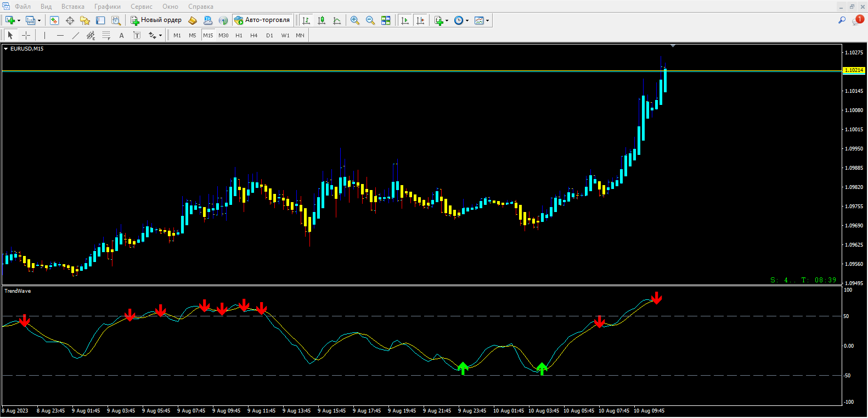
Task: Switch chart to bar chart type
Action: (x=306, y=20)
